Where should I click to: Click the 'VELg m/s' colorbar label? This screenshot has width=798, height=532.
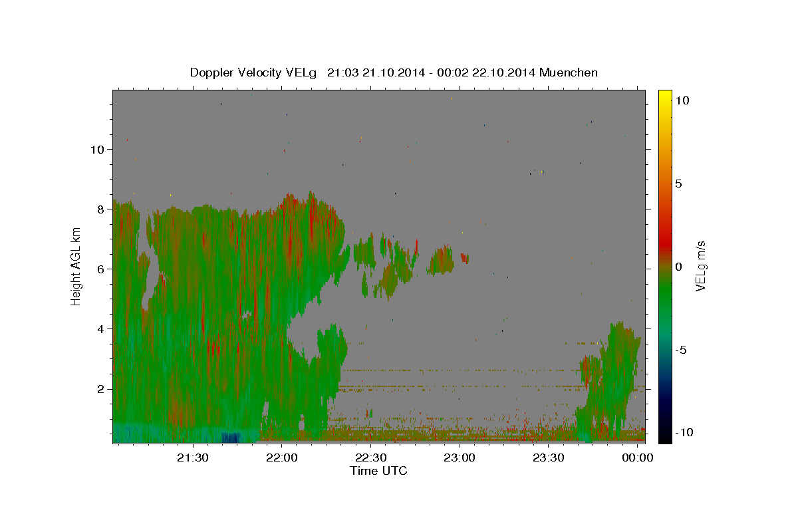coord(700,267)
